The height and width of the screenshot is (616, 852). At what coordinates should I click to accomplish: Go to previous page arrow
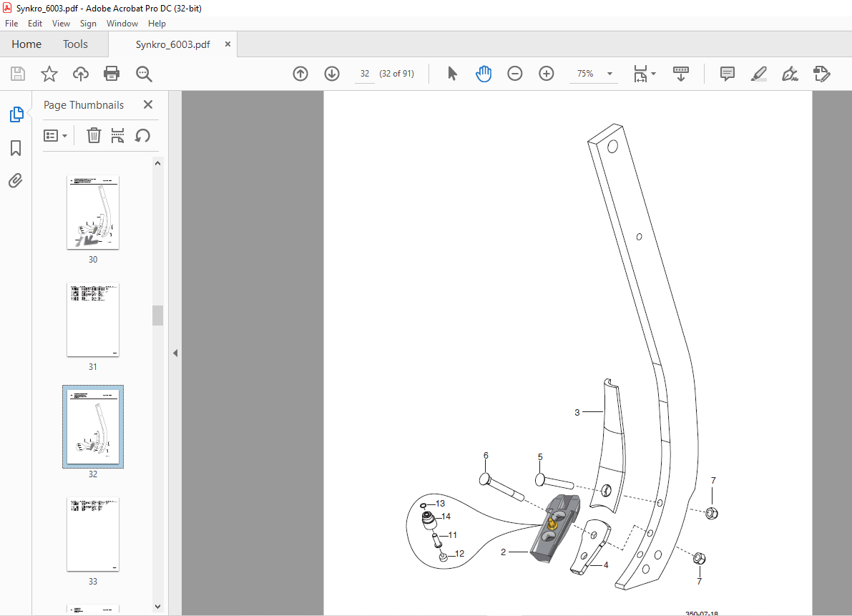point(300,73)
